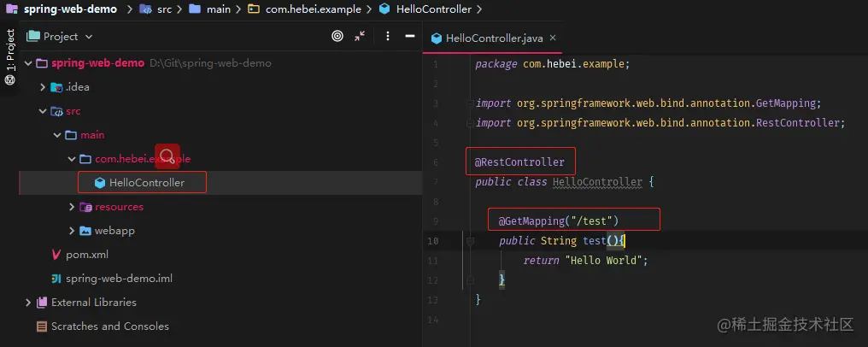
Task: Click main breadcrumb in navigation bar
Action: (218, 9)
